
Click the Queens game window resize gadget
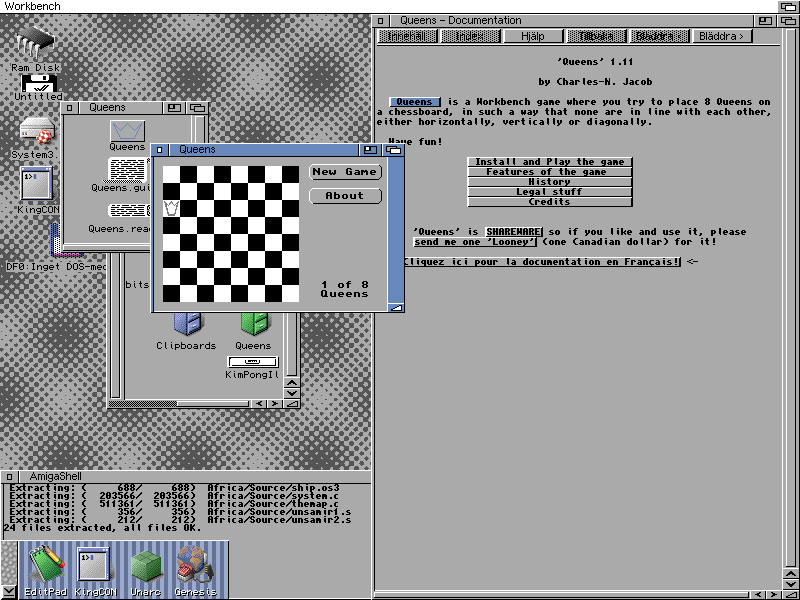pyautogui.click(x=396, y=308)
